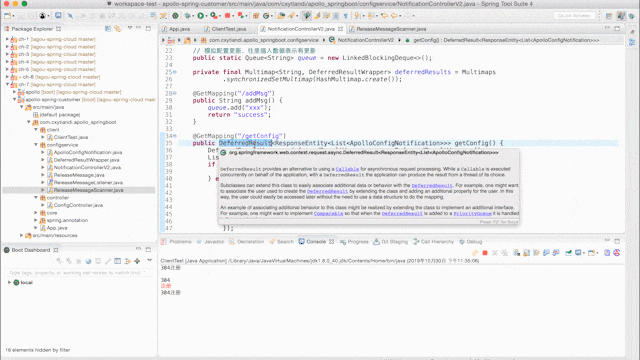
Task: Expand the core package
Action: (x=36, y=213)
